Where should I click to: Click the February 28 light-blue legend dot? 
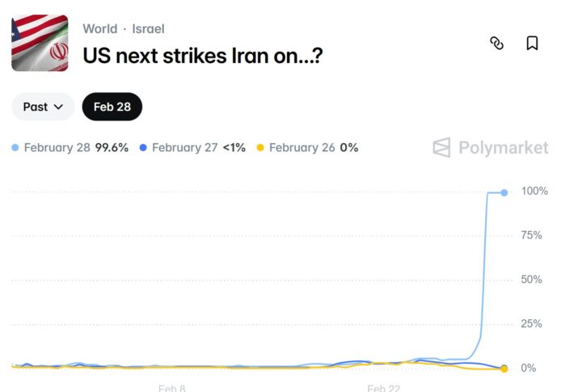coord(15,148)
